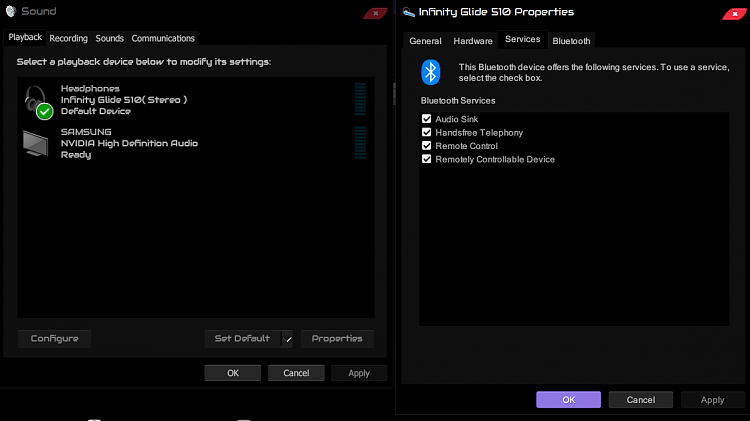Open Properties in the Sound window
Viewport: 750px width, 421px height.
tap(337, 339)
